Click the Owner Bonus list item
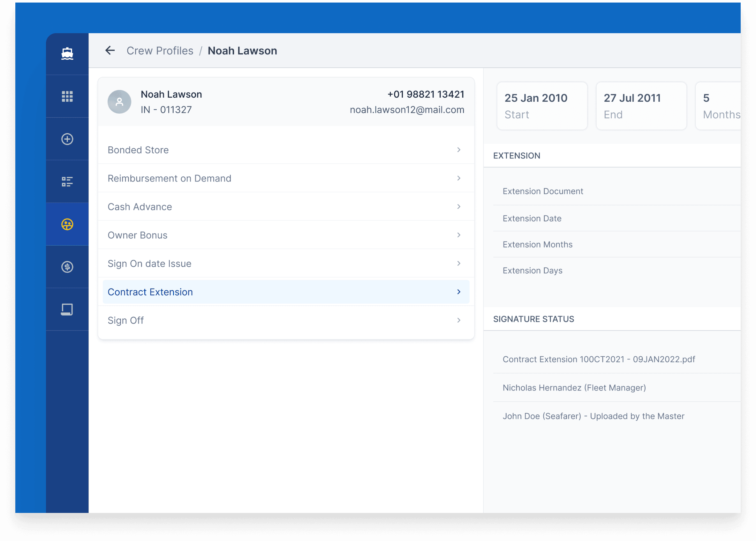The width and height of the screenshot is (756, 541). 286,235
